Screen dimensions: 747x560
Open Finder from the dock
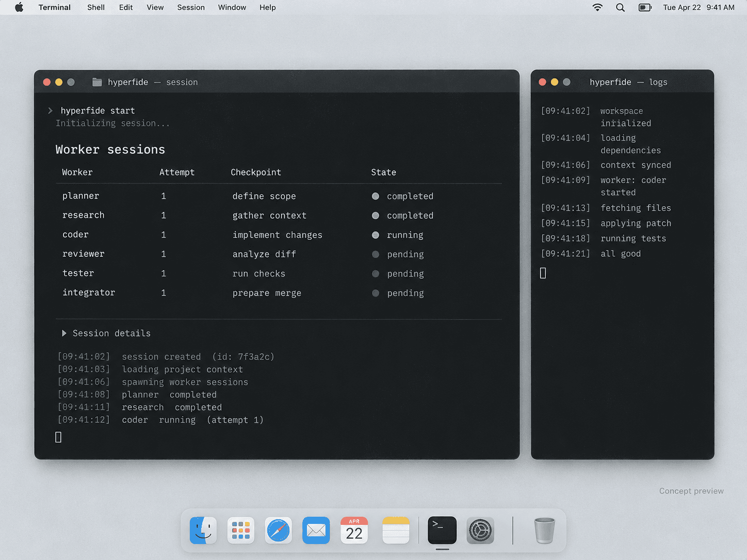tap(203, 531)
